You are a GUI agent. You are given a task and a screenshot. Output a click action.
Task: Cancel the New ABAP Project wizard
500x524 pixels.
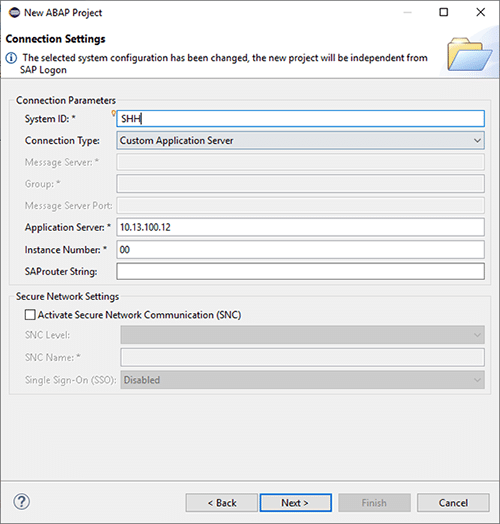453,503
